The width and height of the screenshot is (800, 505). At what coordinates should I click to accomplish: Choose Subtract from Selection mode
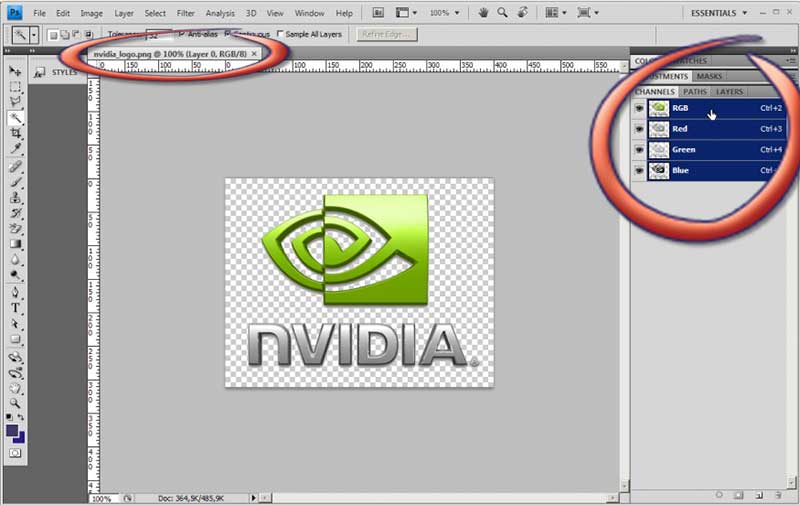click(x=77, y=35)
